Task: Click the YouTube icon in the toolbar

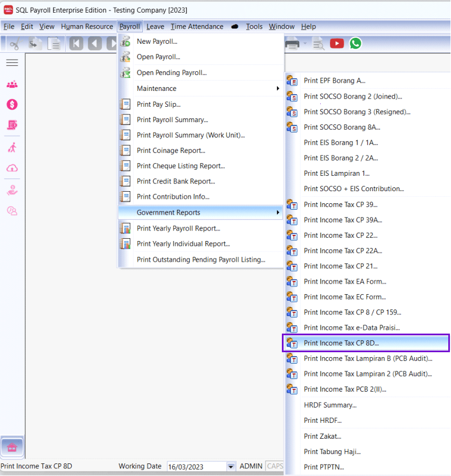Action: (337, 43)
